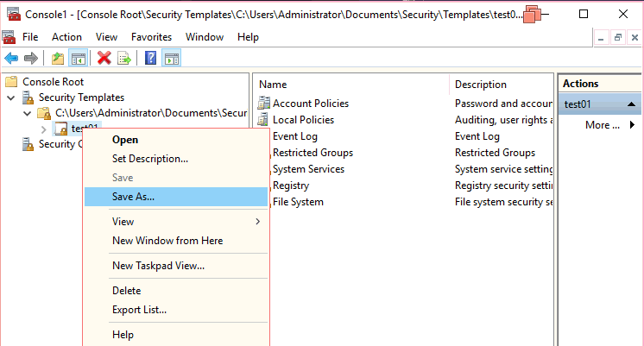
Task: Collapse the Security Templates tree node
Action: (11, 98)
